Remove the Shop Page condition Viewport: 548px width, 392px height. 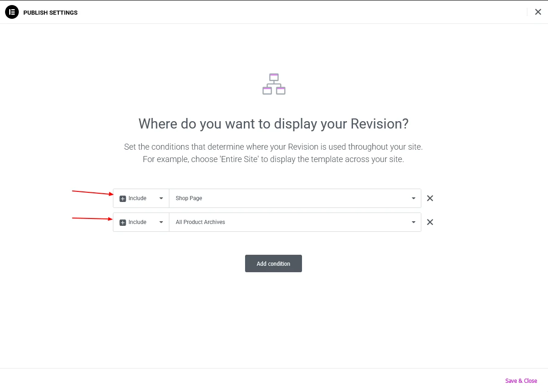click(430, 198)
